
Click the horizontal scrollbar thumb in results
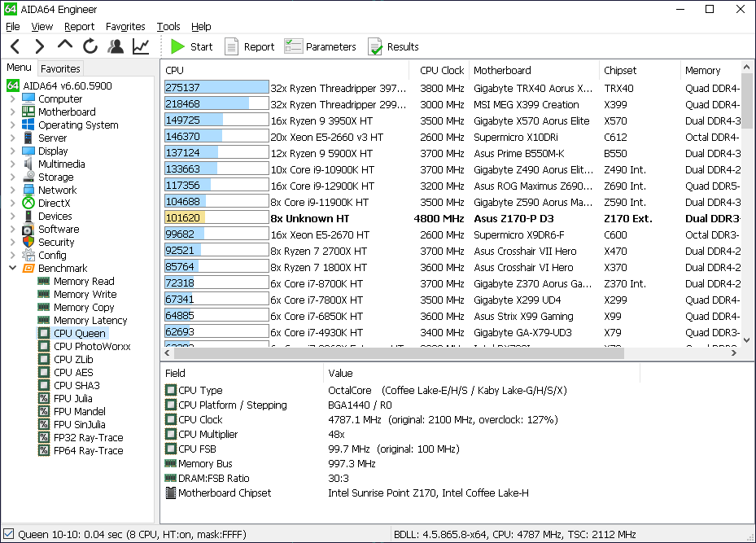click(x=399, y=353)
